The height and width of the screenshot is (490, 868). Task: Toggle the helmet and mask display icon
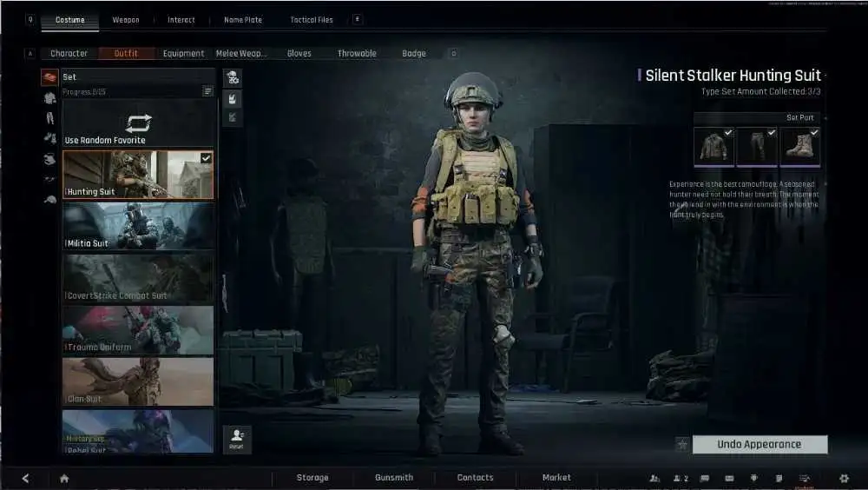click(233, 78)
